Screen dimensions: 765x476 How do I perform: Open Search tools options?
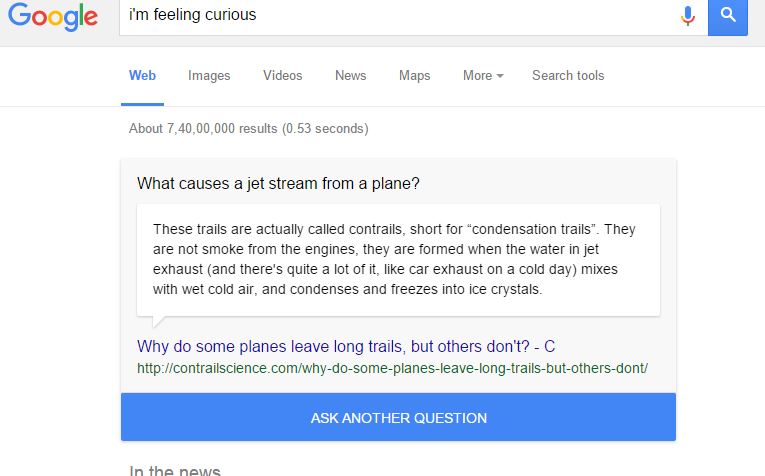tap(568, 76)
